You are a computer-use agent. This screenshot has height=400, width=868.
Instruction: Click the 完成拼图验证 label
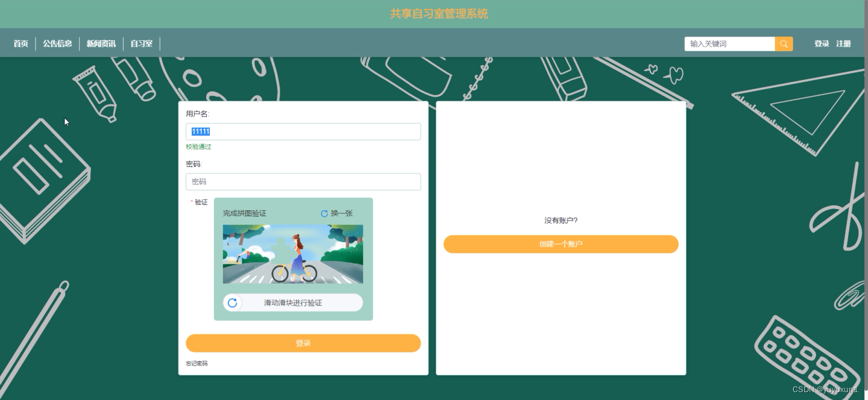tap(245, 213)
